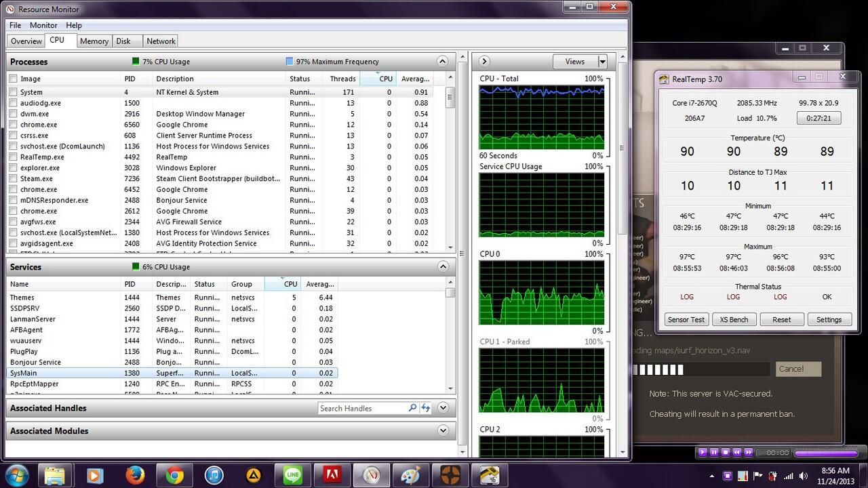The width and height of the screenshot is (868, 488).
Task: Open Firefox from the taskbar
Action: click(135, 475)
